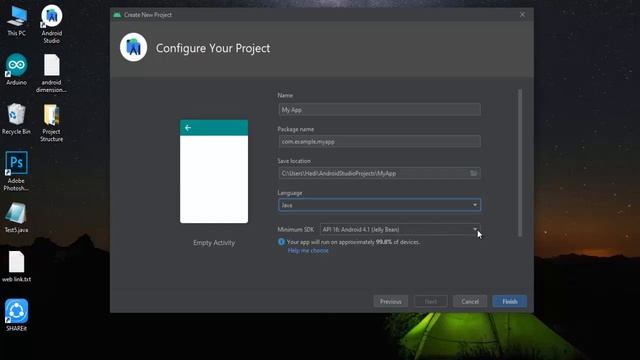Select the web link.txt file

[16, 267]
